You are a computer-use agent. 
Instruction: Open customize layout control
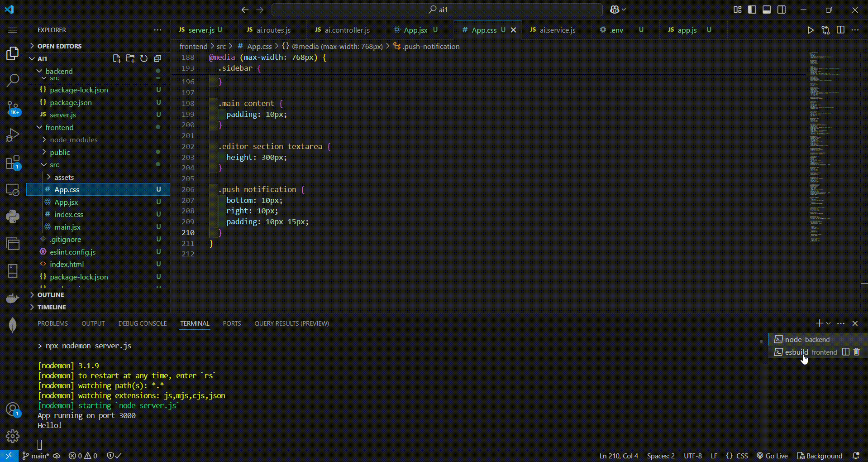pos(738,10)
